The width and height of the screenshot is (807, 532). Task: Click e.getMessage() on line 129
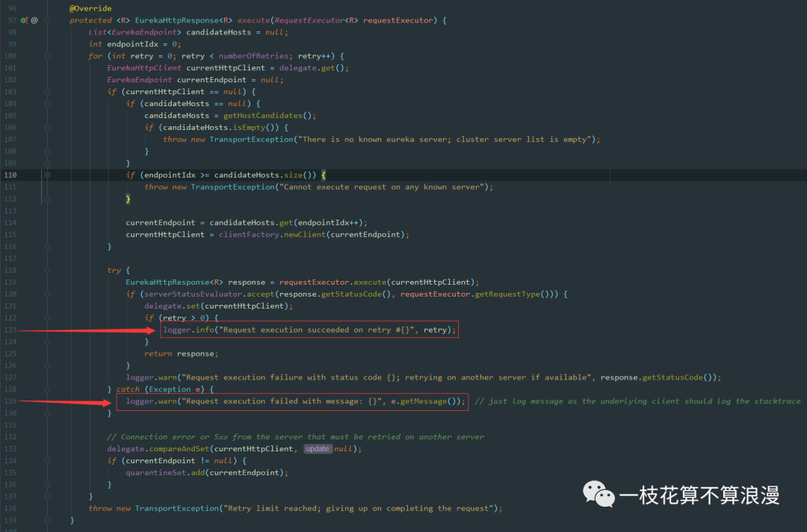426,401
